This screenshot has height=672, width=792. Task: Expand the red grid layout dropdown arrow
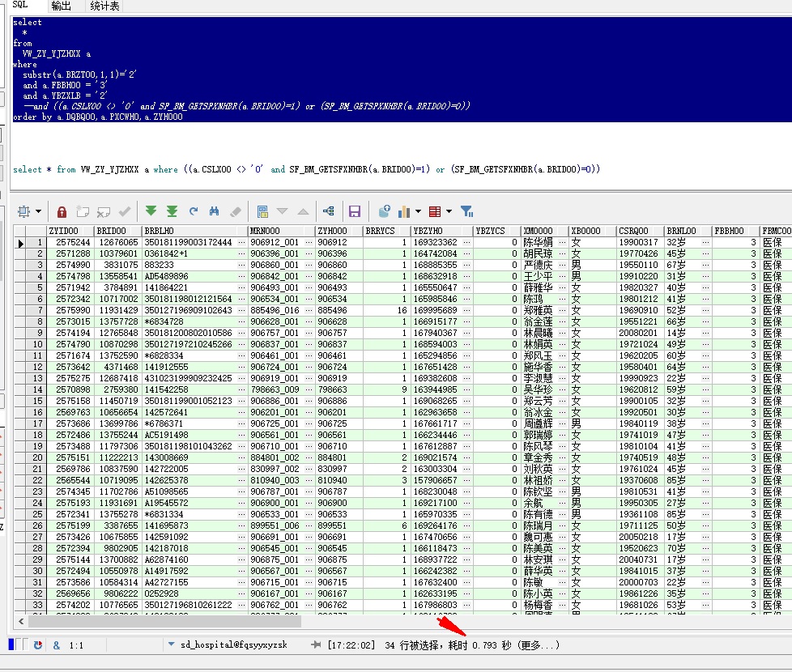pos(448,212)
